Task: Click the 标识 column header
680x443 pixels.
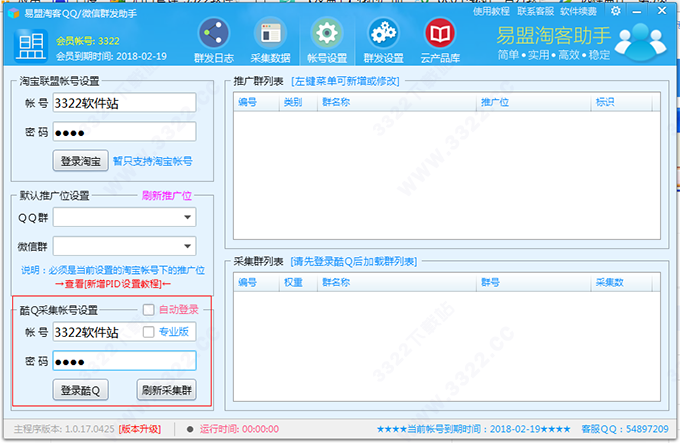Action: point(621,102)
